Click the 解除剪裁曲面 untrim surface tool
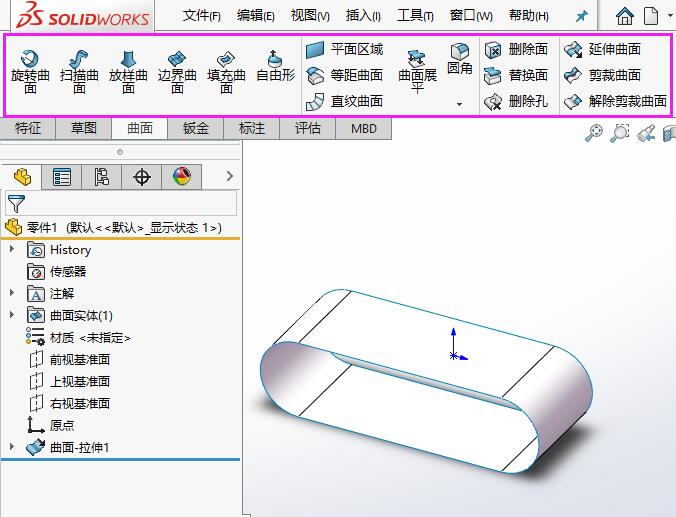Viewport: 676px width, 517px height. tap(615, 102)
